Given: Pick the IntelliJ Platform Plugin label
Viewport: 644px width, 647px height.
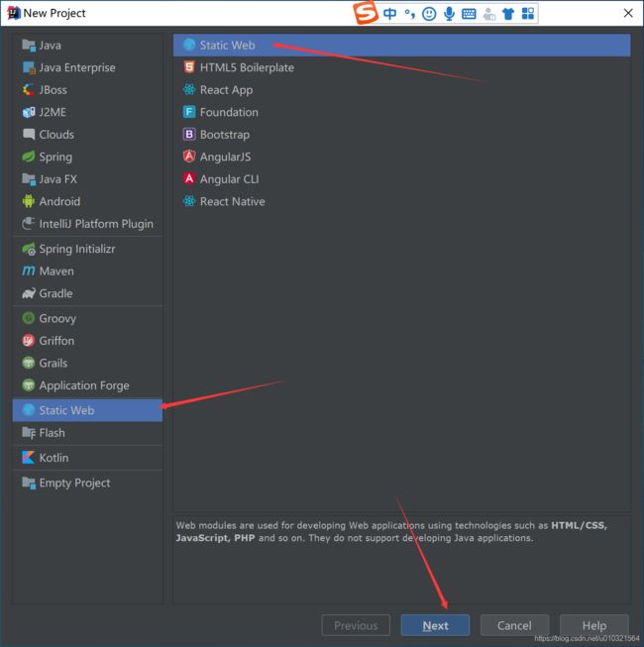Looking at the screenshot, I should 96,224.
